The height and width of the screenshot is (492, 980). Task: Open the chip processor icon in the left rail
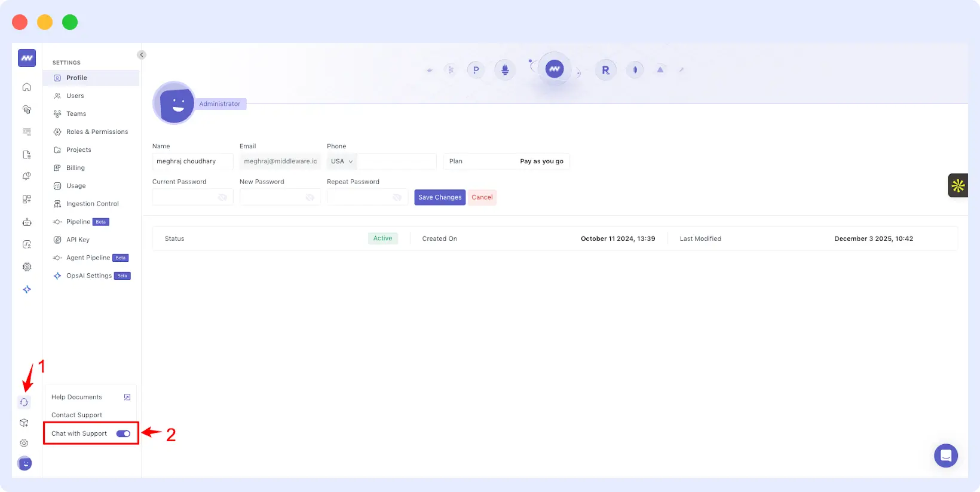(x=27, y=267)
